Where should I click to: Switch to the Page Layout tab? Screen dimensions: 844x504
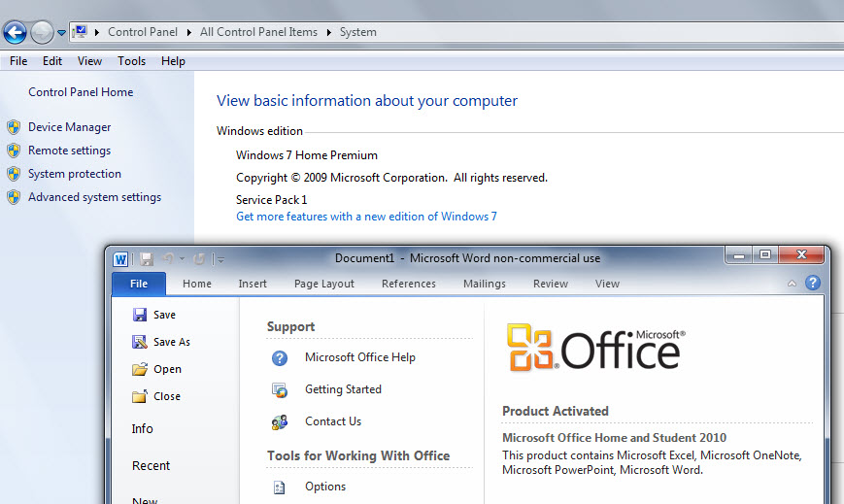point(324,284)
